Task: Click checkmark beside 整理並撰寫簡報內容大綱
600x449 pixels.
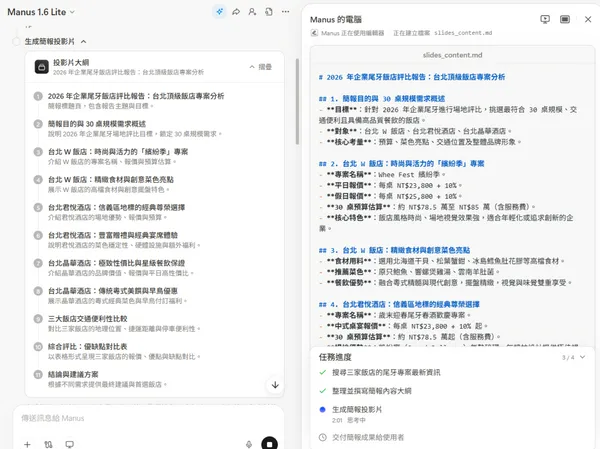Action: coord(323,391)
